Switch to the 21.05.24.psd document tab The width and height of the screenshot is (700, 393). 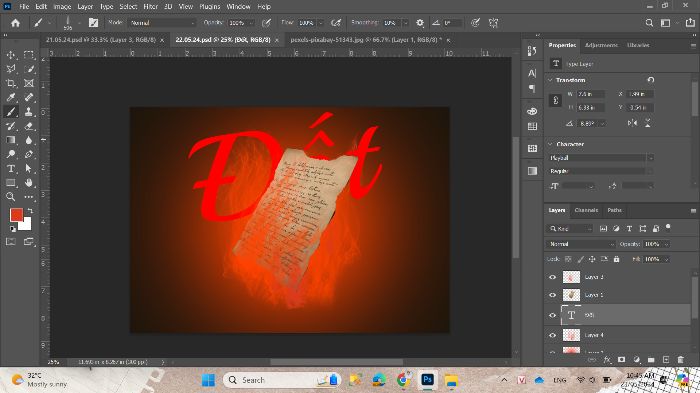[x=101, y=40]
